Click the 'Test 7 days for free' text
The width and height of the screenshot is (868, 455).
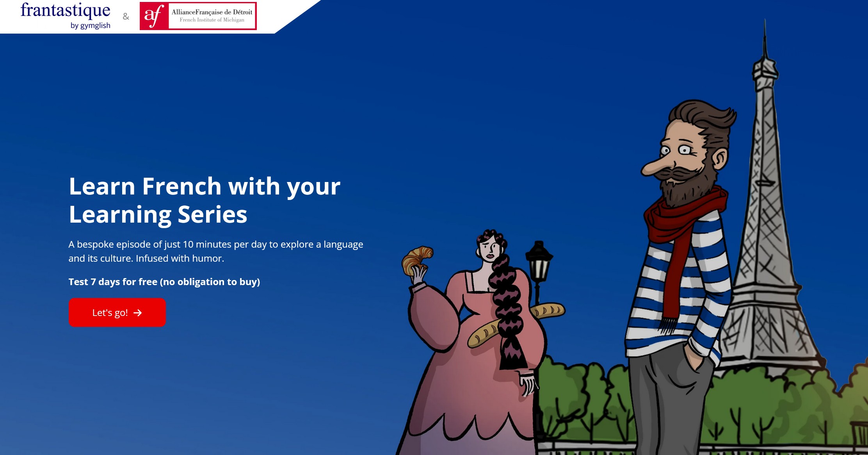click(113, 282)
